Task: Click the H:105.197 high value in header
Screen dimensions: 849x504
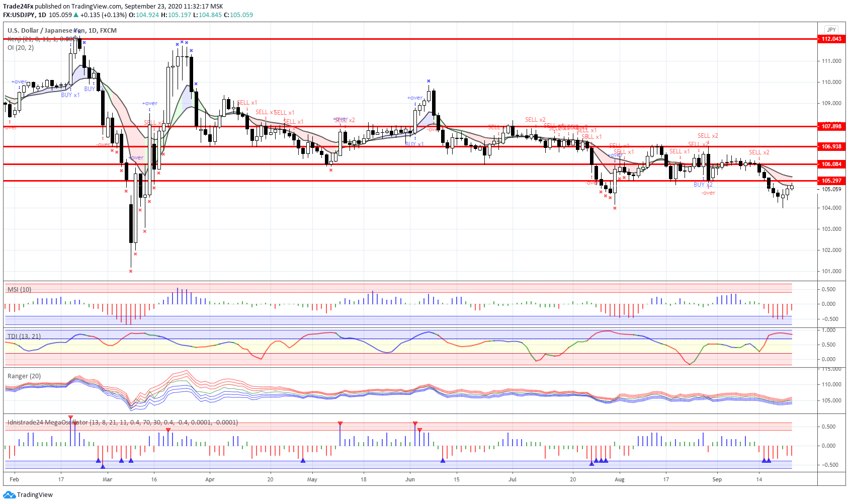Action: click(176, 15)
